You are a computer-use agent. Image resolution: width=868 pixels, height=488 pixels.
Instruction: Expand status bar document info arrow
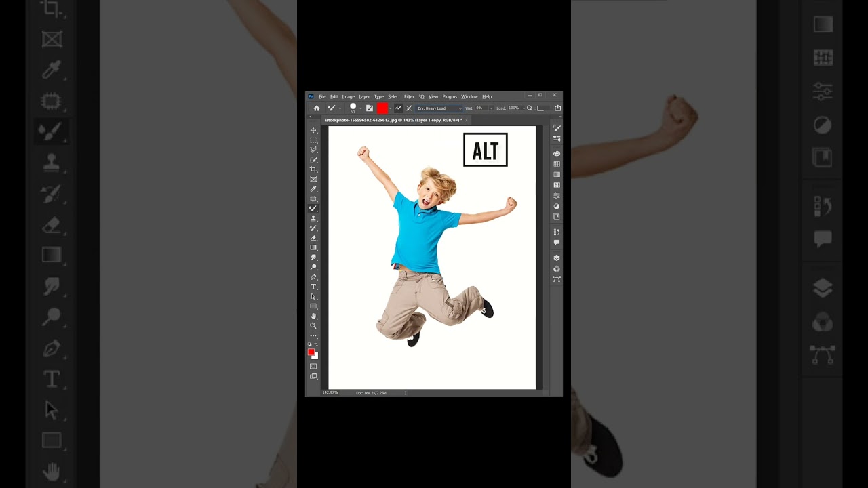tap(406, 392)
